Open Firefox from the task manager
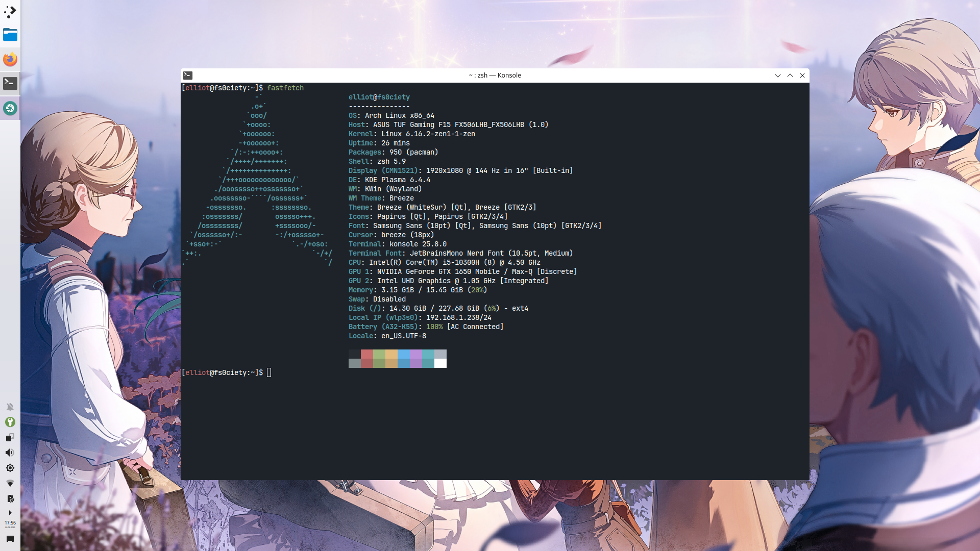Screen dimensions: 980x551 click(x=10, y=59)
